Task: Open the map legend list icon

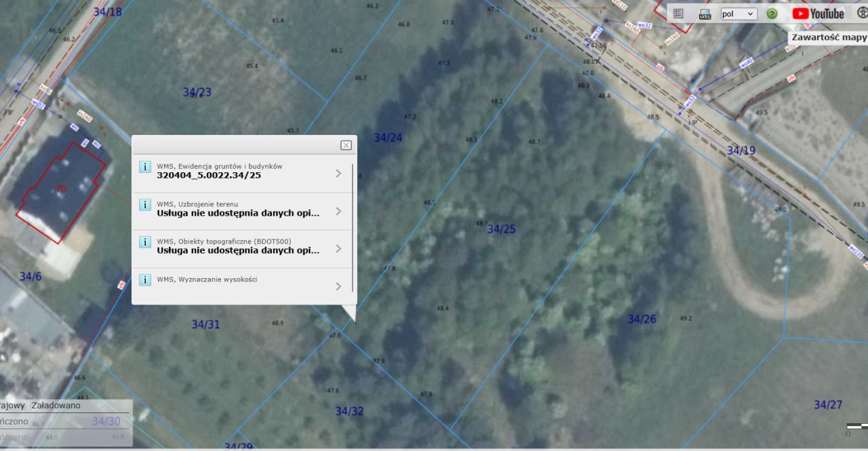Action: (x=678, y=14)
